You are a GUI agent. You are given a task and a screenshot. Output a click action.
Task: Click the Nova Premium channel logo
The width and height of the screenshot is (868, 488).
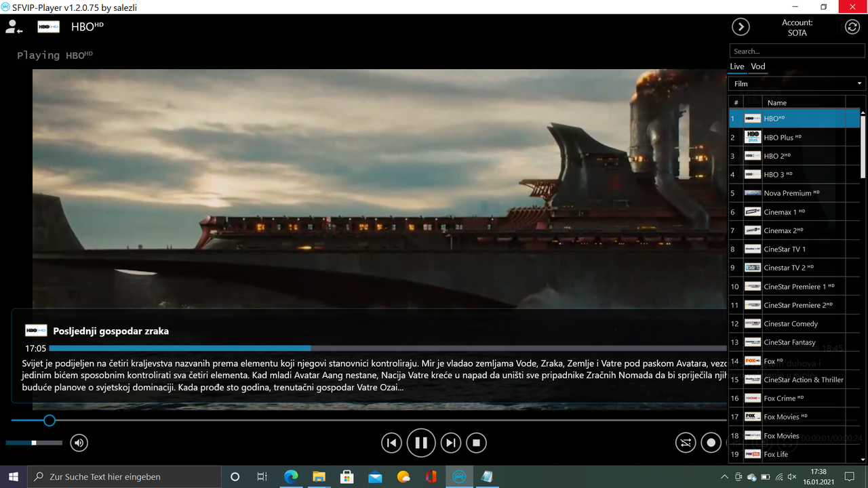pyautogui.click(x=753, y=193)
